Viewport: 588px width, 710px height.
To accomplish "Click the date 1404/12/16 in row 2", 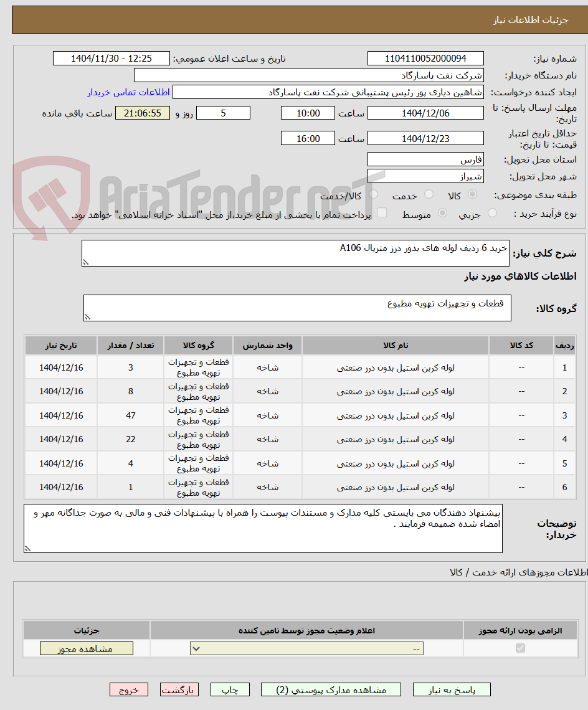I will (x=61, y=391).
